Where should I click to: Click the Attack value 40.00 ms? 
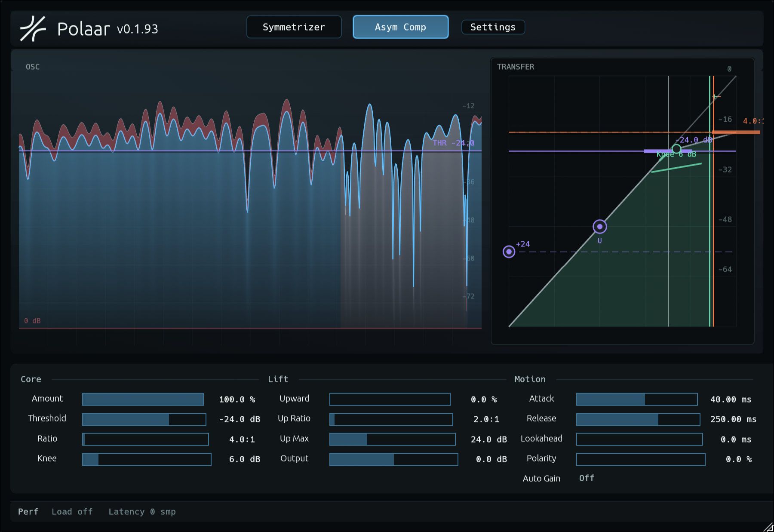click(731, 400)
